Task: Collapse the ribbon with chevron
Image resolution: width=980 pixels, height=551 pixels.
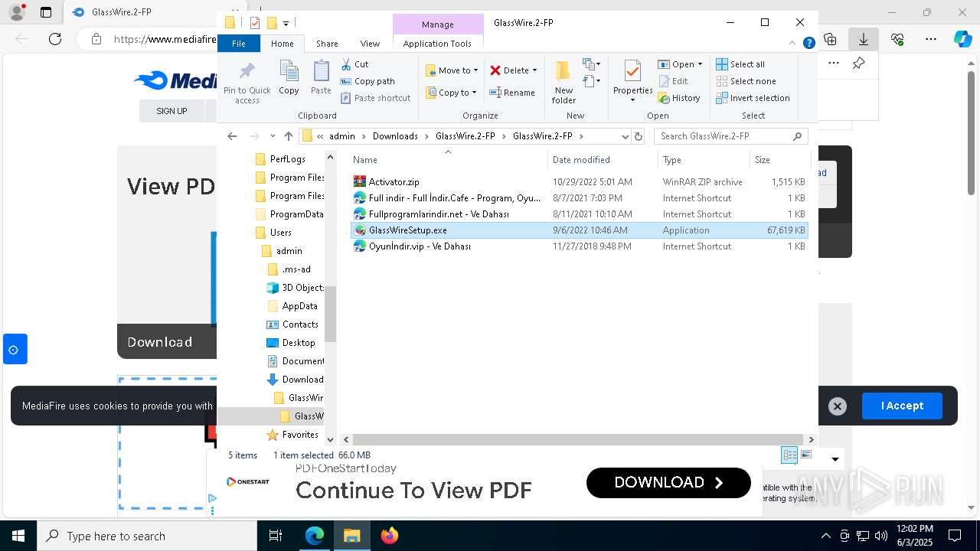Action: tap(792, 44)
